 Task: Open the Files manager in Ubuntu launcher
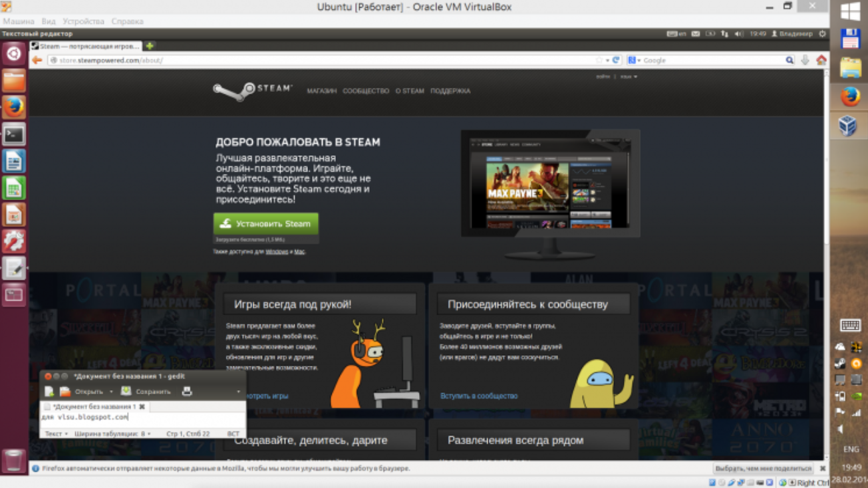click(x=13, y=80)
